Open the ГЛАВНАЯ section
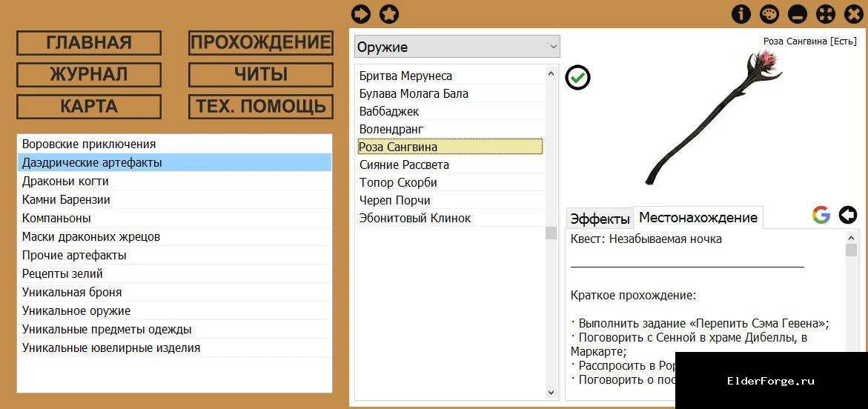The image size is (868, 409). pos(89,43)
